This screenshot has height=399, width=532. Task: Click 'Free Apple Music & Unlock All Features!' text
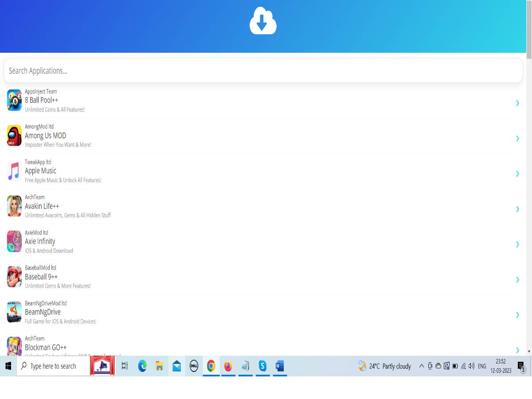[63, 180]
